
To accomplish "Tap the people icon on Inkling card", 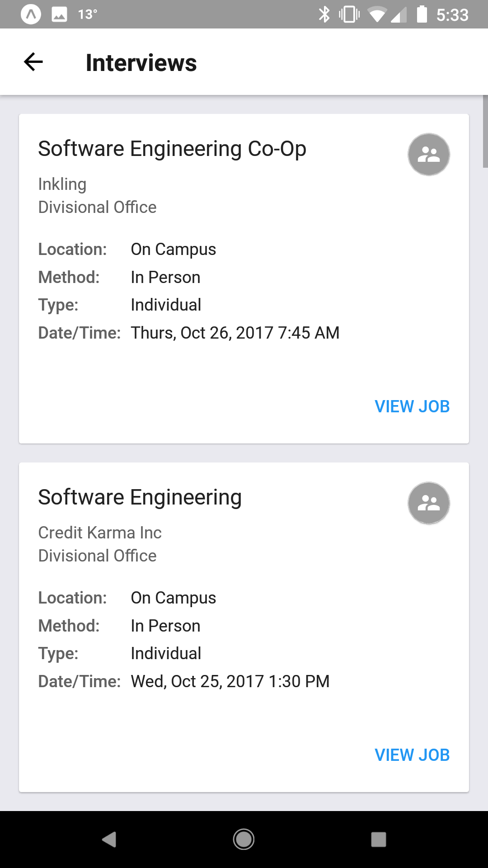I will click(428, 154).
